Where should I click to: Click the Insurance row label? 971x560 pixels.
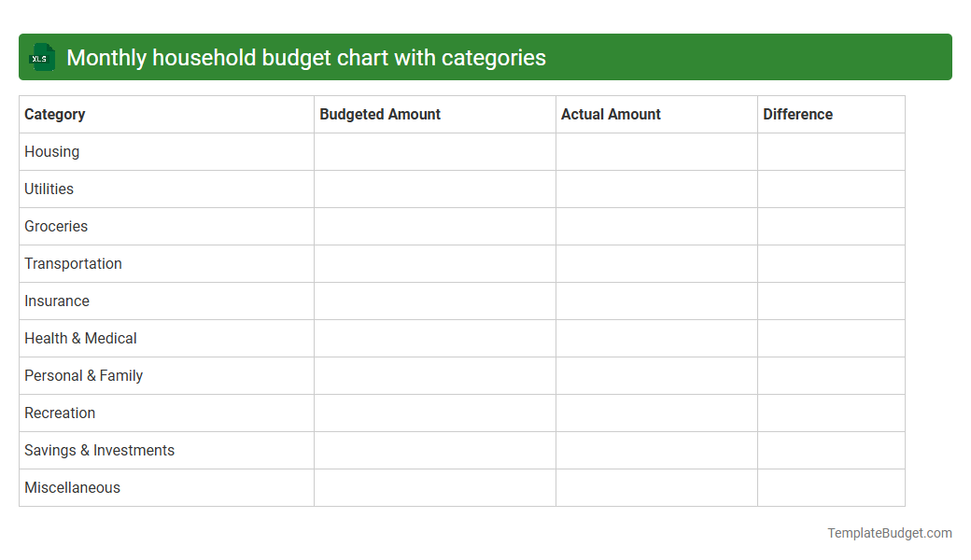coord(57,301)
